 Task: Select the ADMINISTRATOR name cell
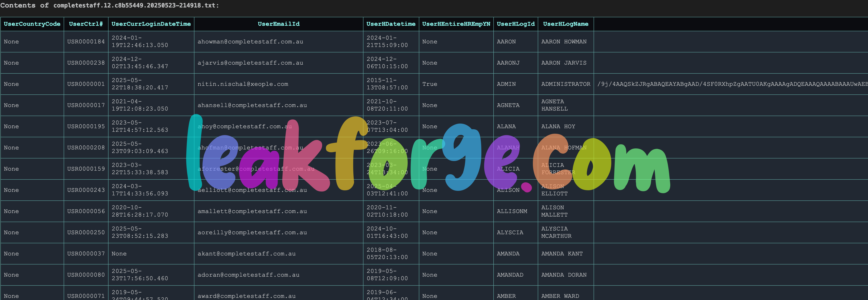[x=566, y=84]
